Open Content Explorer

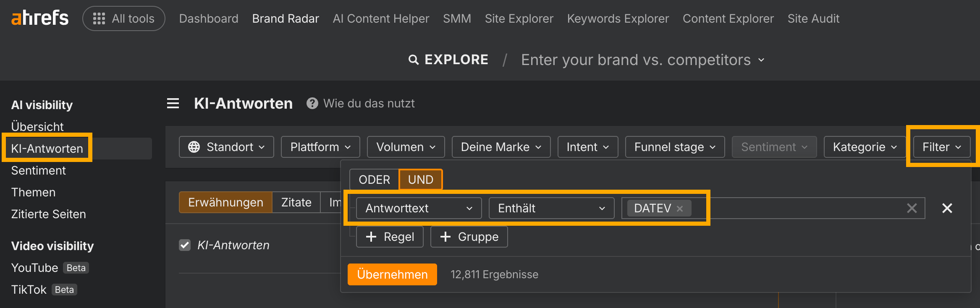(728, 18)
